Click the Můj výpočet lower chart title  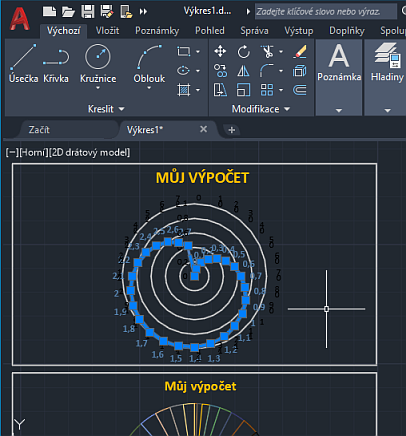pos(200,386)
